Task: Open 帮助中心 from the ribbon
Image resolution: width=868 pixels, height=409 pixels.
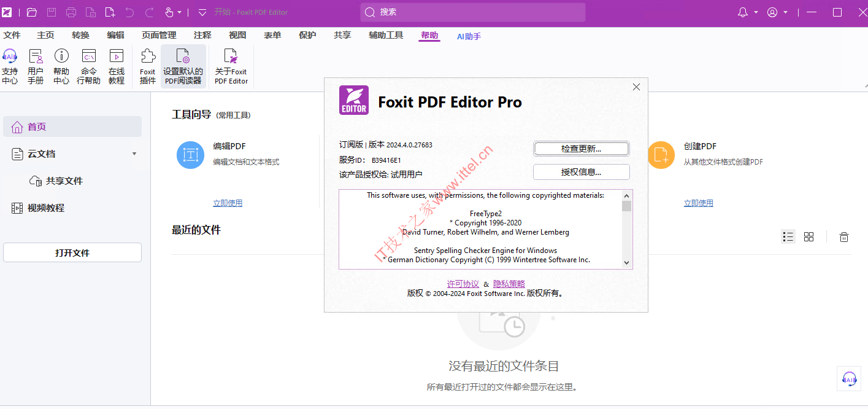Action: click(x=61, y=66)
